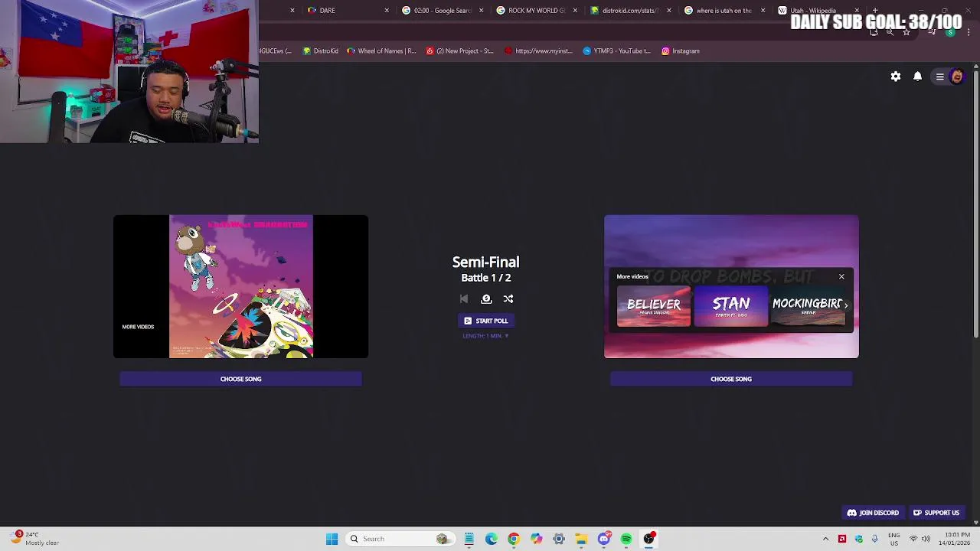This screenshot has height=551, width=980.
Task: Open Discord from the taskbar
Action: (604, 539)
